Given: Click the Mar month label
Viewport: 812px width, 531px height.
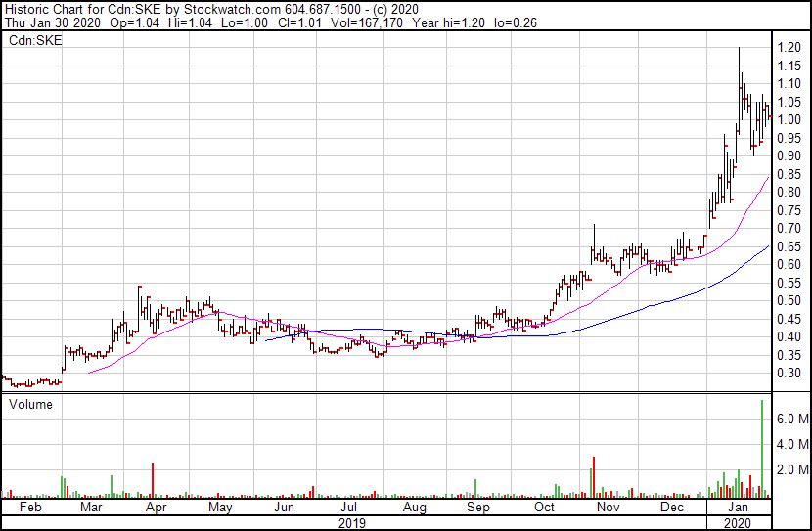Looking at the screenshot, I should pyautogui.click(x=91, y=507).
